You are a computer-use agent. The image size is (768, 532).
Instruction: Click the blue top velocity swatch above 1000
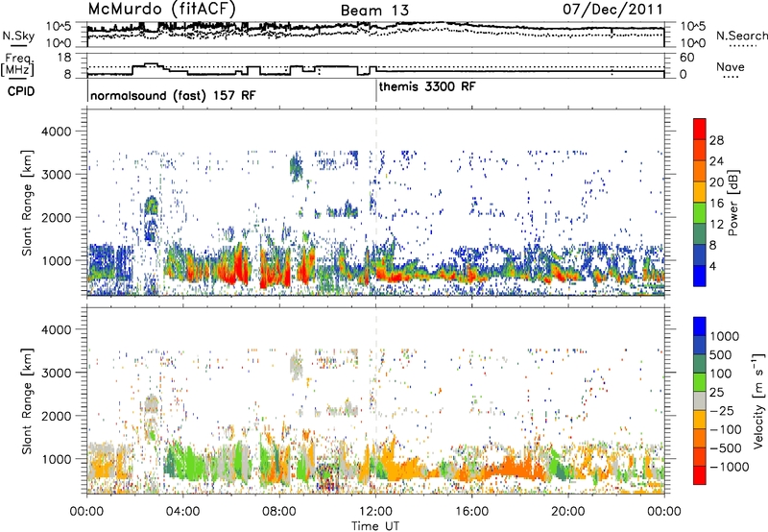(x=700, y=326)
